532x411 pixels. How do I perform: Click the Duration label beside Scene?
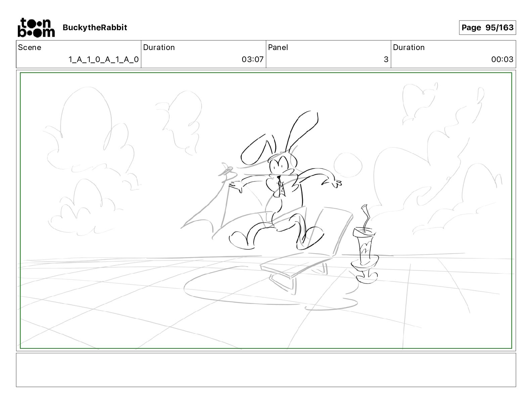click(159, 47)
